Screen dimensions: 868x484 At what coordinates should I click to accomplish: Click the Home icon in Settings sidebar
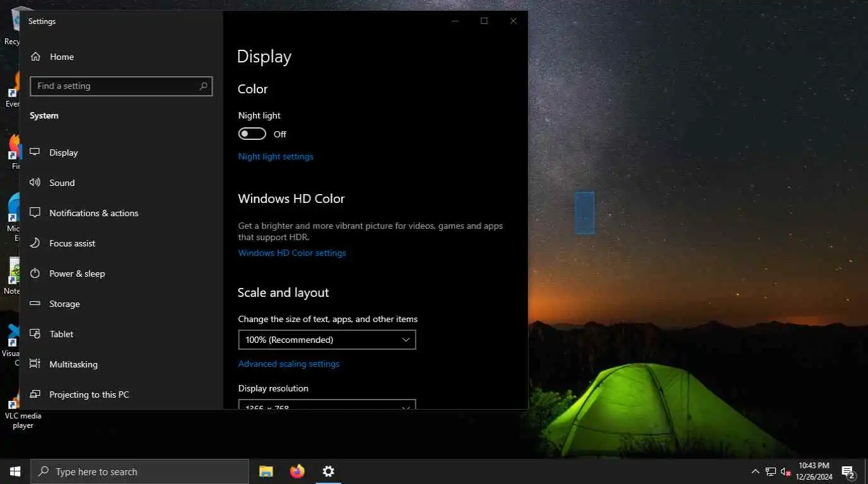[x=35, y=57]
